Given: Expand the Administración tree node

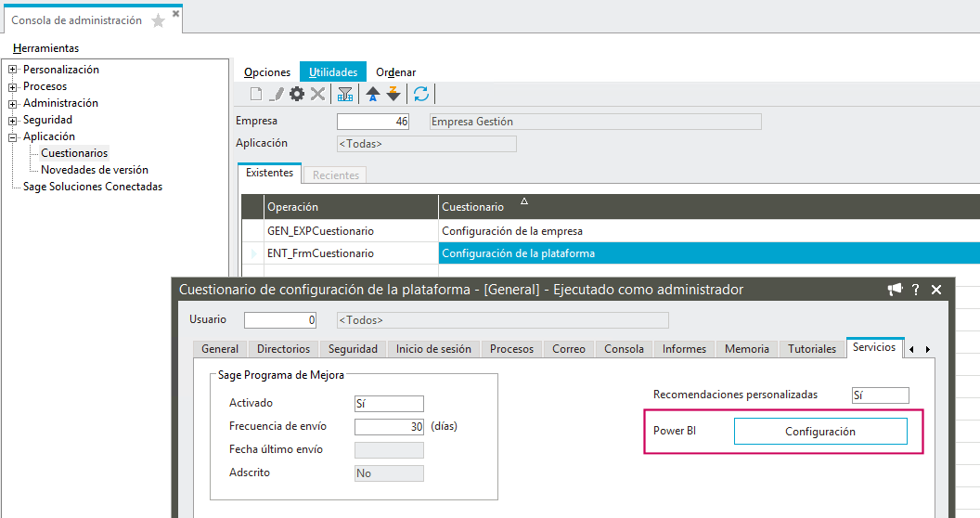Looking at the screenshot, I should pyautogui.click(x=12, y=104).
